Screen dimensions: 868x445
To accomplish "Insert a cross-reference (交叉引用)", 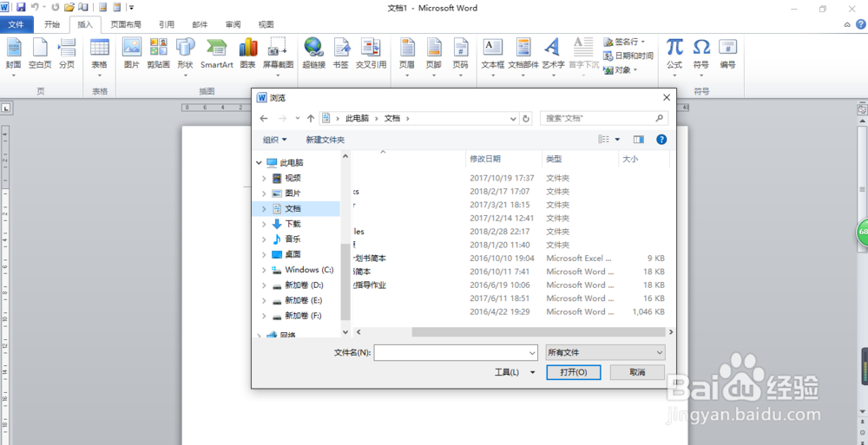I will [371, 55].
